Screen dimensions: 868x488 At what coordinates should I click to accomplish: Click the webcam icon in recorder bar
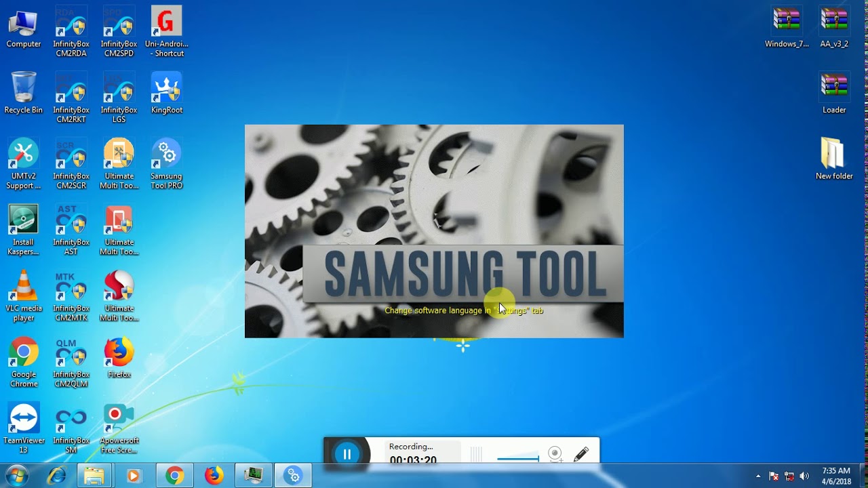coord(555,454)
